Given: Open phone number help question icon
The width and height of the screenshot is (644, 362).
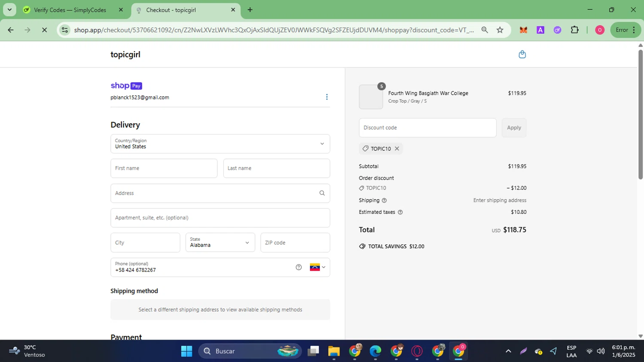Looking at the screenshot, I should tap(299, 267).
